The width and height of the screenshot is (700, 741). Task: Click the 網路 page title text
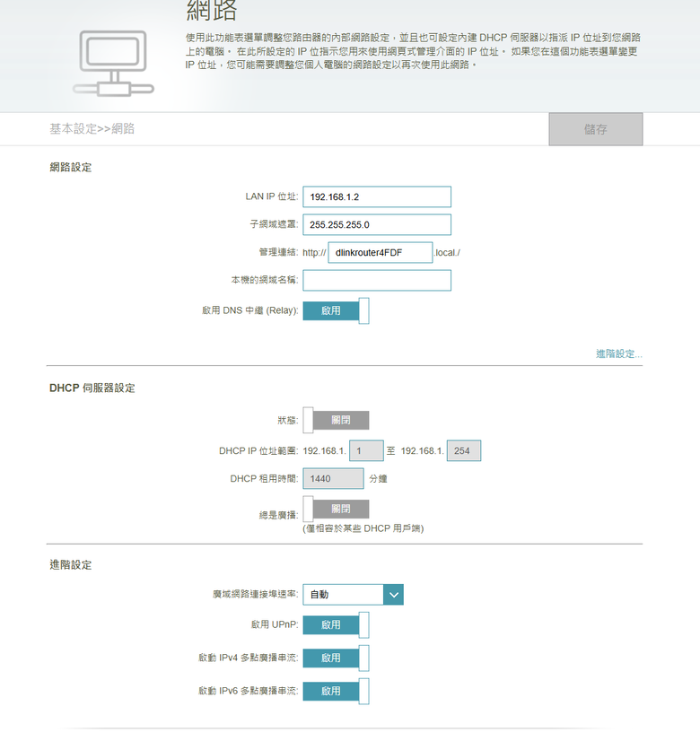pyautogui.click(x=211, y=11)
